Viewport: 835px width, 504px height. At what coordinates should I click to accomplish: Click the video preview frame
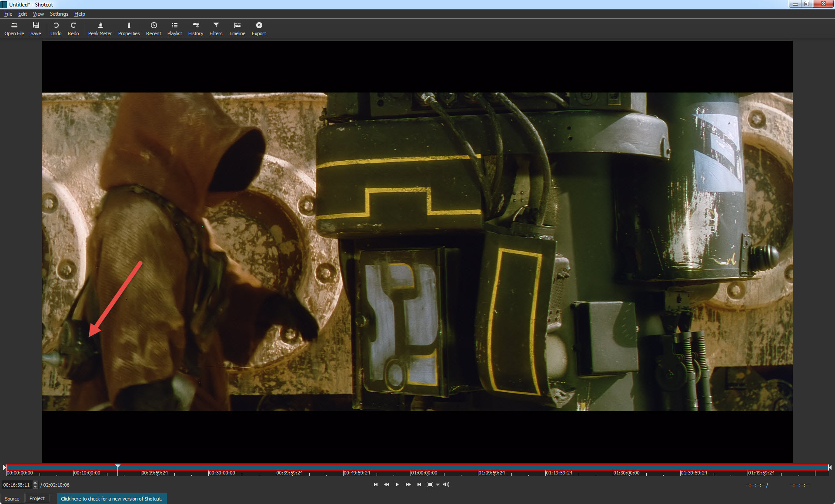(417, 252)
